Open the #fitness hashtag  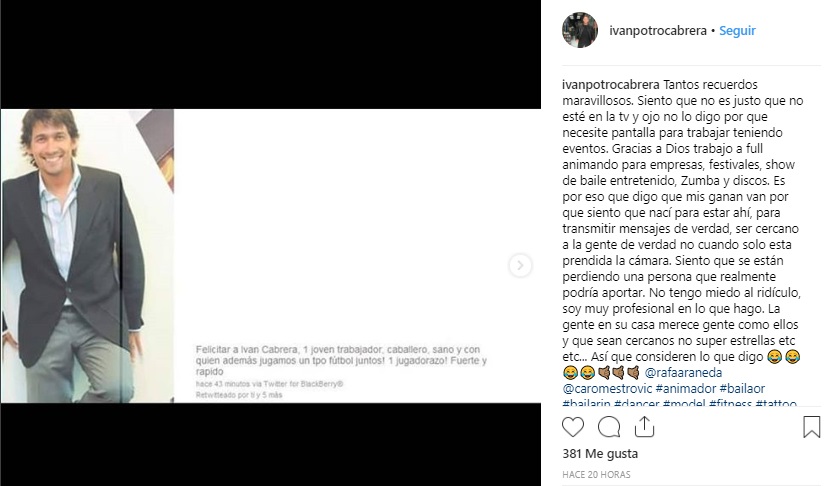tap(730, 403)
